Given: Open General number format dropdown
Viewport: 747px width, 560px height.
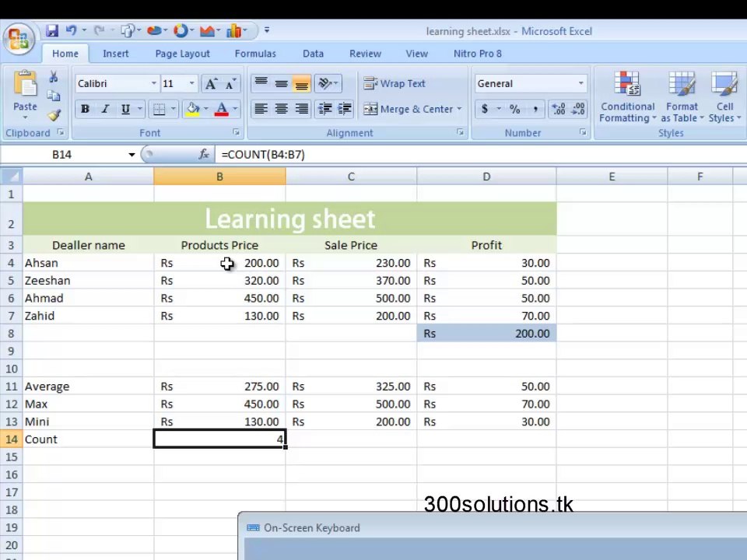Looking at the screenshot, I should [580, 84].
